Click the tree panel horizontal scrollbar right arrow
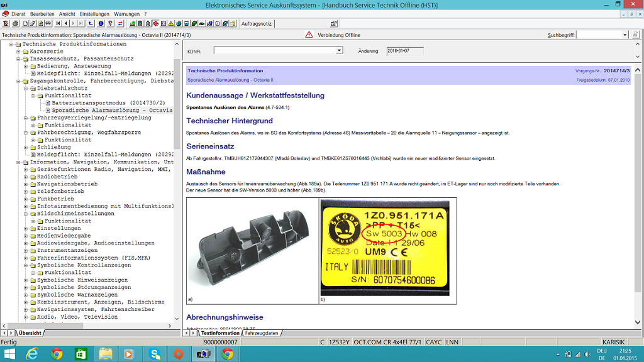This screenshot has height=362, width=644. (170, 326)
